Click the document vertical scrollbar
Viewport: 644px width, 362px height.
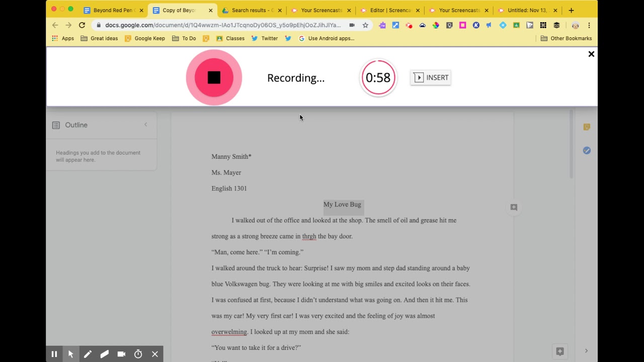571,145
